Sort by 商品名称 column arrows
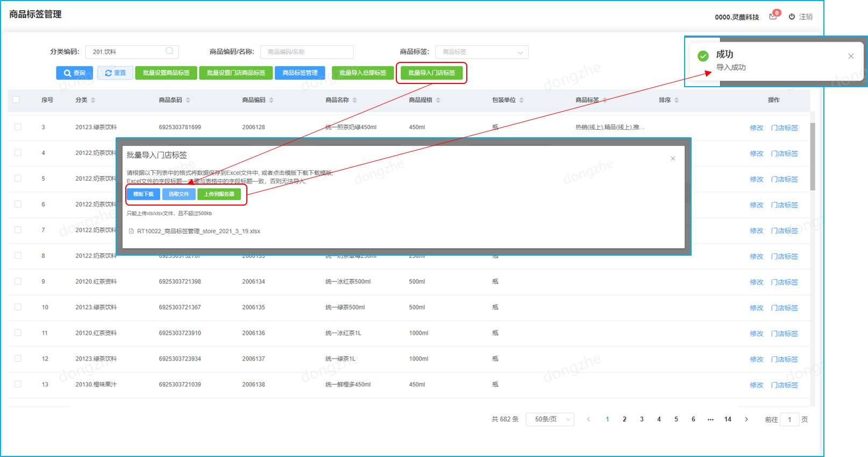 355,100
